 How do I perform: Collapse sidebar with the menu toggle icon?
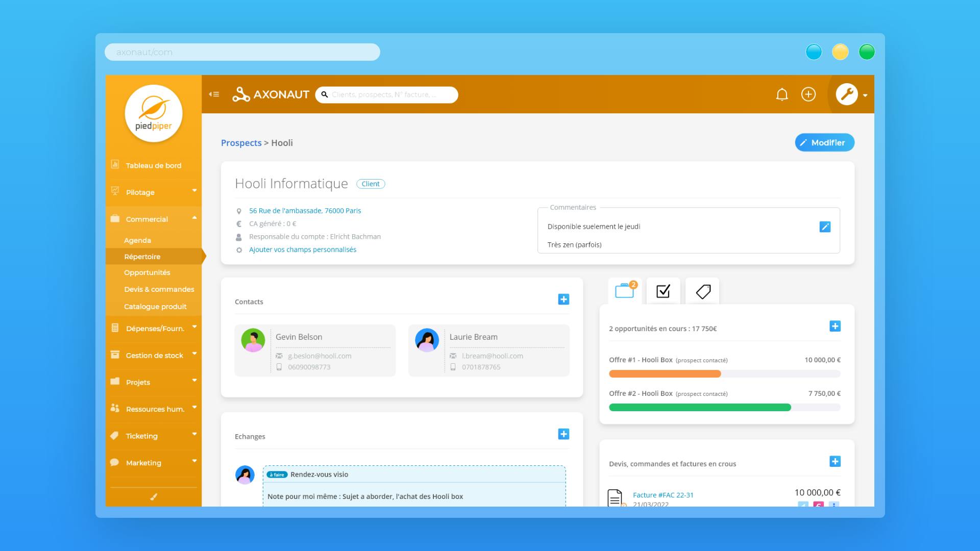click(x=214, y=94)
